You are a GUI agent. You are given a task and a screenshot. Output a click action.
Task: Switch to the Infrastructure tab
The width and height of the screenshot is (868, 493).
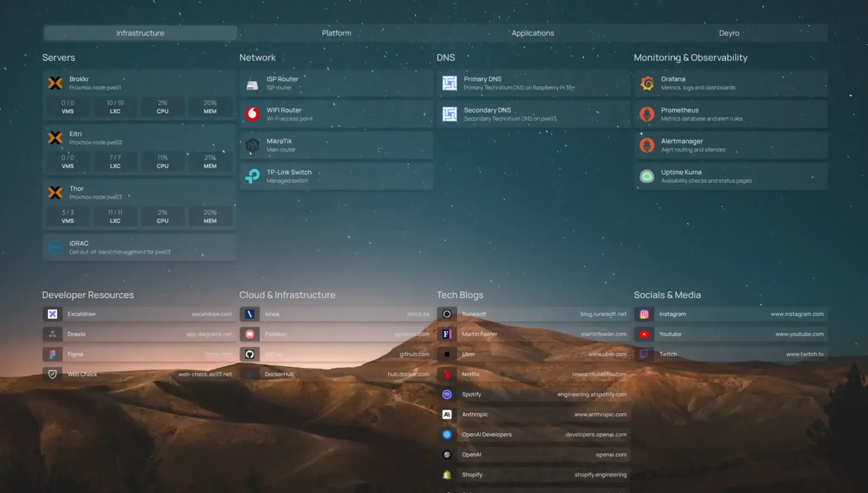140,33
